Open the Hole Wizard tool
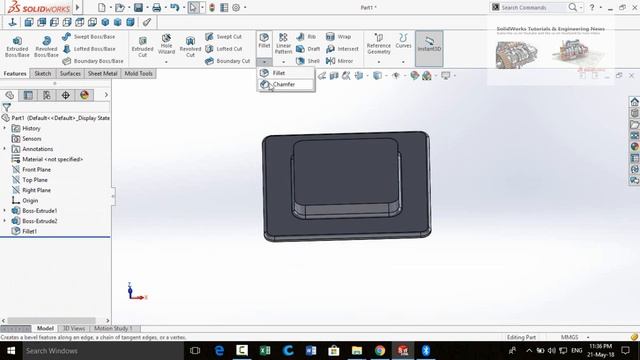Screen dimensions: 640x360 tap(166, 45)
